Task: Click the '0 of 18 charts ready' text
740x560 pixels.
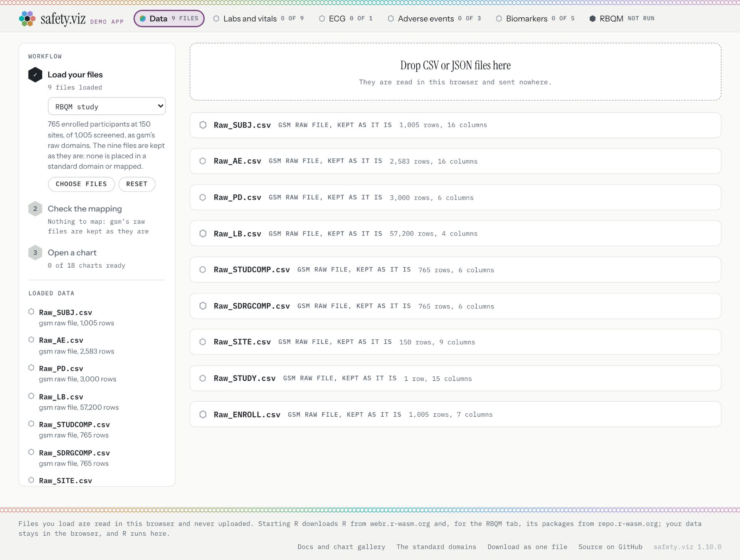Action: (86, 265)
